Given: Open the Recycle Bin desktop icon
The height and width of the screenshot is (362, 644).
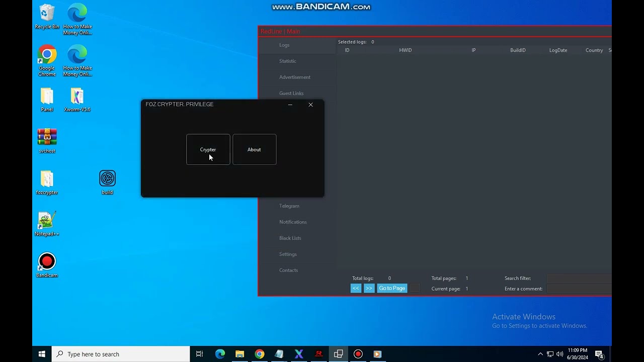Looking at the screenshot, I should click(47, 17).
